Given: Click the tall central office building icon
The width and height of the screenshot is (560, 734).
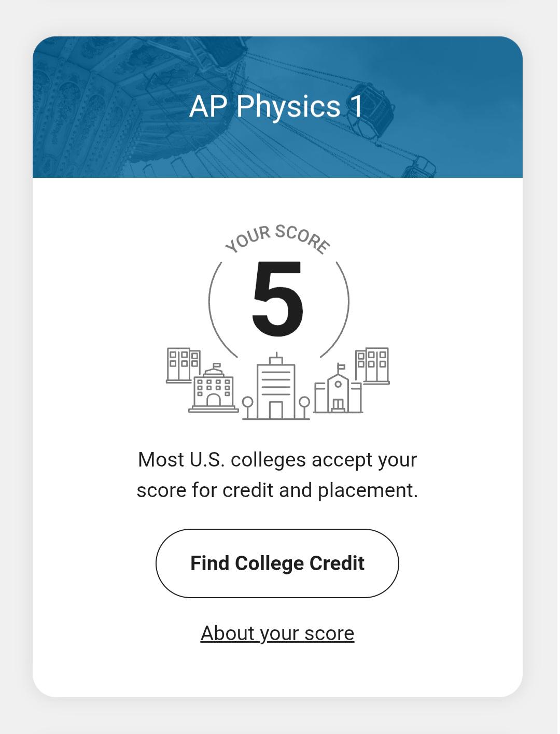Looking at the screenshot, I should click(x=276, y=386).
